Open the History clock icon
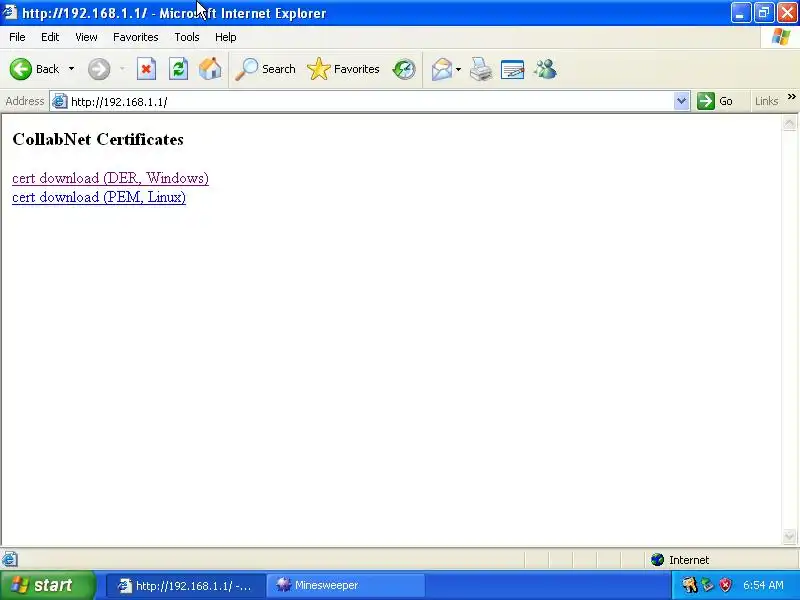The width and height of the screenshot is (800, 600). [x=404, y=69]
